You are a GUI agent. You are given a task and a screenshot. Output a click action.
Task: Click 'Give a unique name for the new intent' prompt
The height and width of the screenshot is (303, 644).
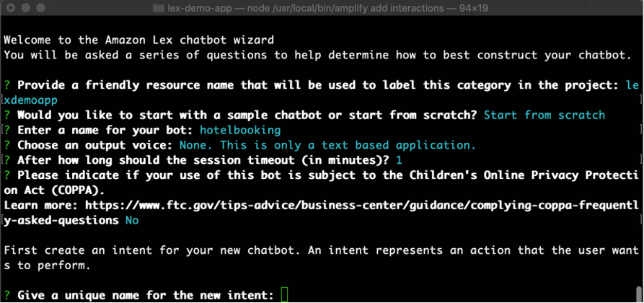146,295
